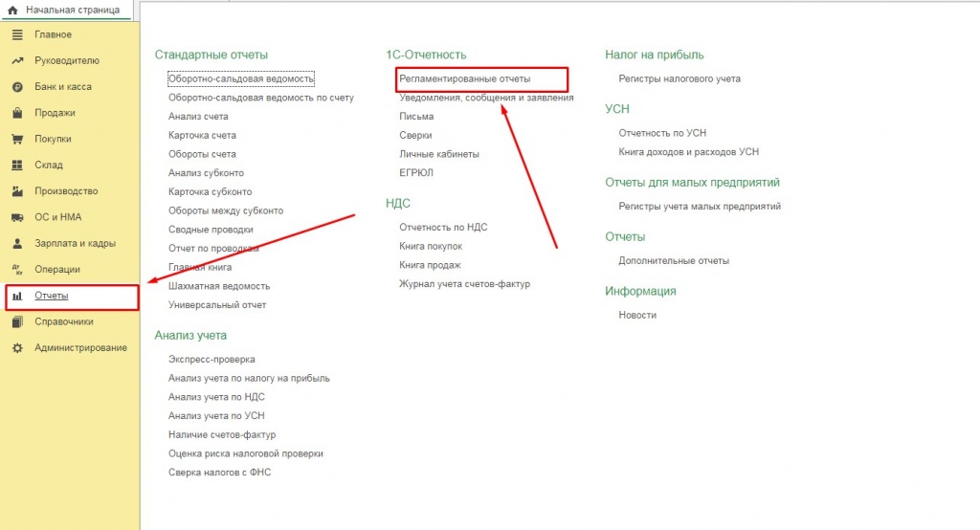Open the Обороты счета report
Image resolution: width=980 pixels, height=530 pixels.
(202, 154)
